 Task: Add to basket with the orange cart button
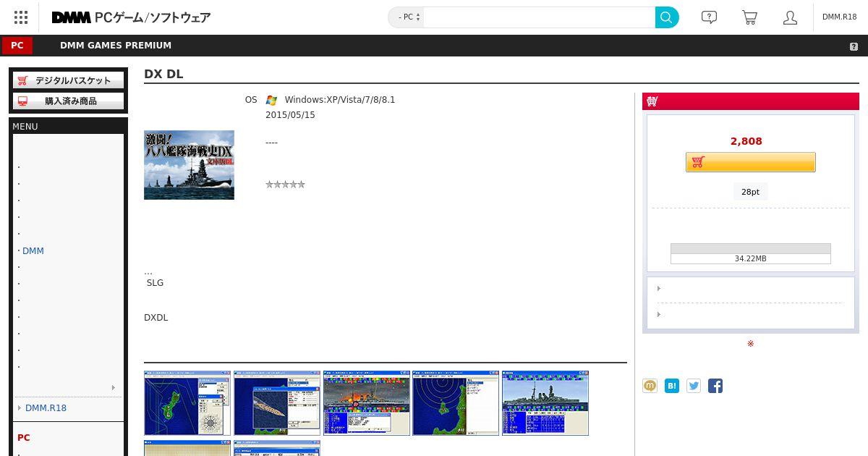point(751,162)
